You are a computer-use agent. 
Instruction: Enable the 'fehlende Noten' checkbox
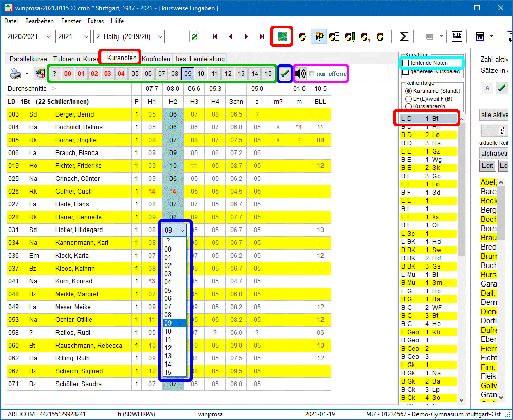click(406, 63)
